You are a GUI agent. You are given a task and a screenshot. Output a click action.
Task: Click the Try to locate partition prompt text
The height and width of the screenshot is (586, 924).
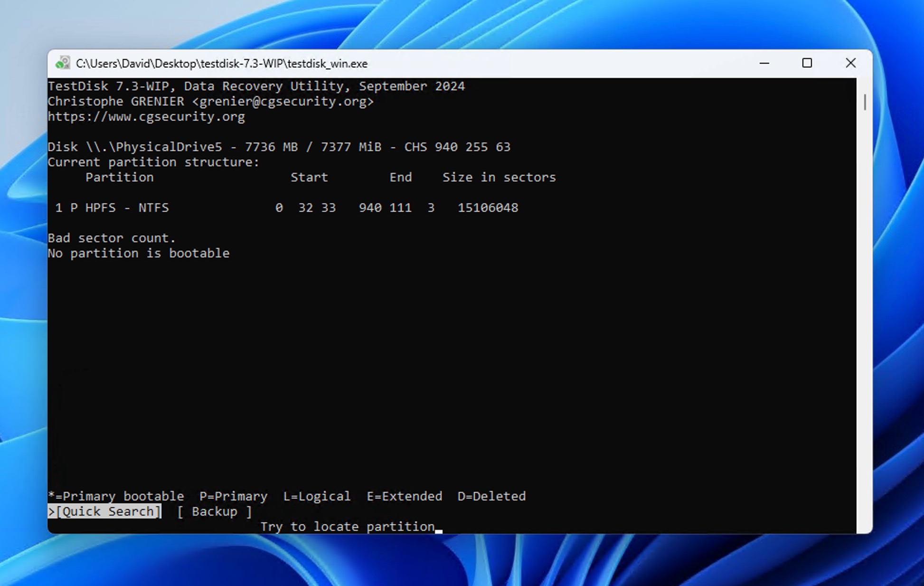click(x=347, y=526)
